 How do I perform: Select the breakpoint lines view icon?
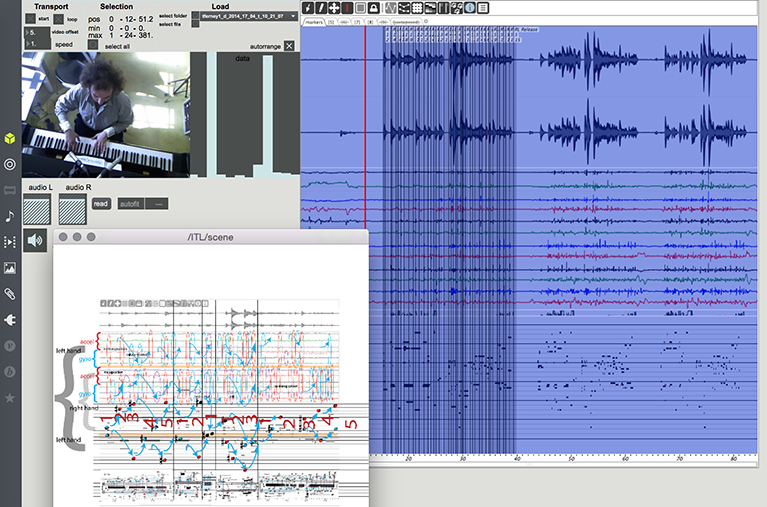[404, 8]
